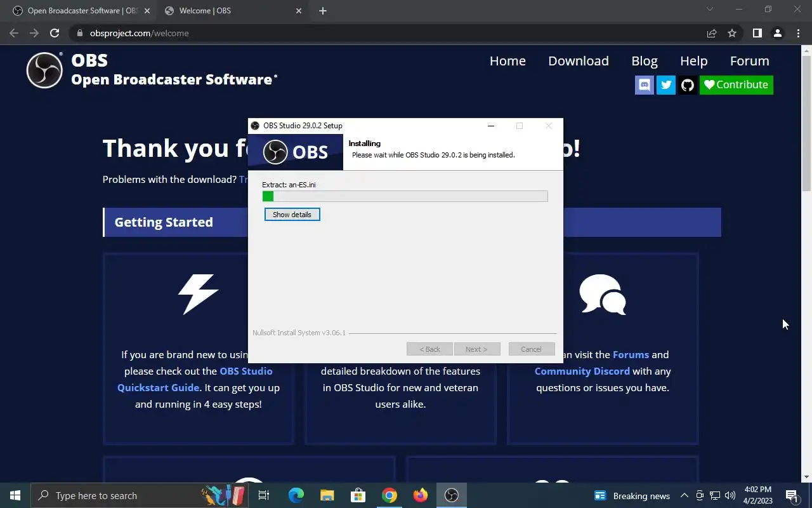Open the tab search dropdown arrow

click(x=710, y=9)
